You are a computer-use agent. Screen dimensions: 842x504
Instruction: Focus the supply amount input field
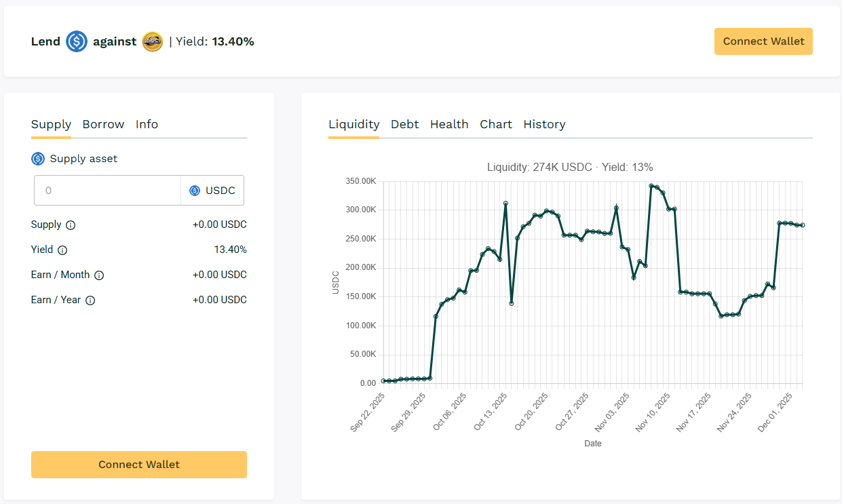pyautogui.click(x=107, y=191)
